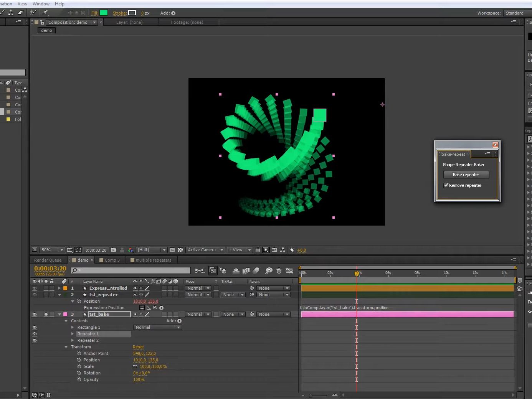Uncheck the Remove repeater checkbox
This screenshot has width=532, height=399.
pos(446,185)
